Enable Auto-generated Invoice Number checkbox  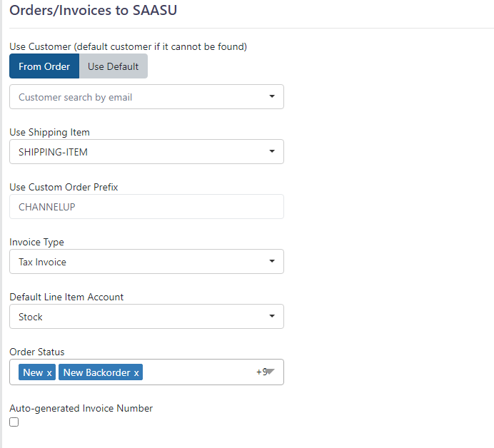(x=14, y=422)
